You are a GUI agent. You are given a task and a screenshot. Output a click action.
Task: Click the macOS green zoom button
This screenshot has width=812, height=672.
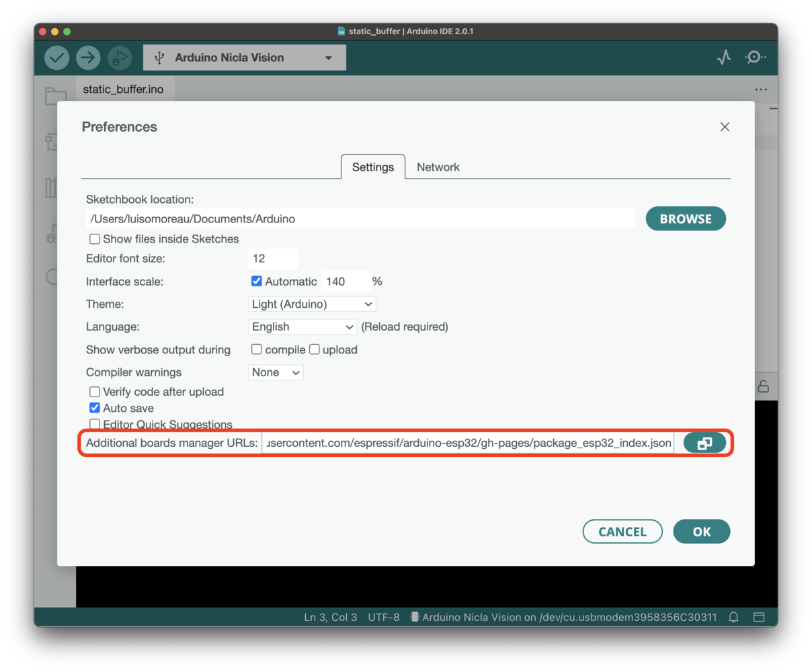coord(67,32)
